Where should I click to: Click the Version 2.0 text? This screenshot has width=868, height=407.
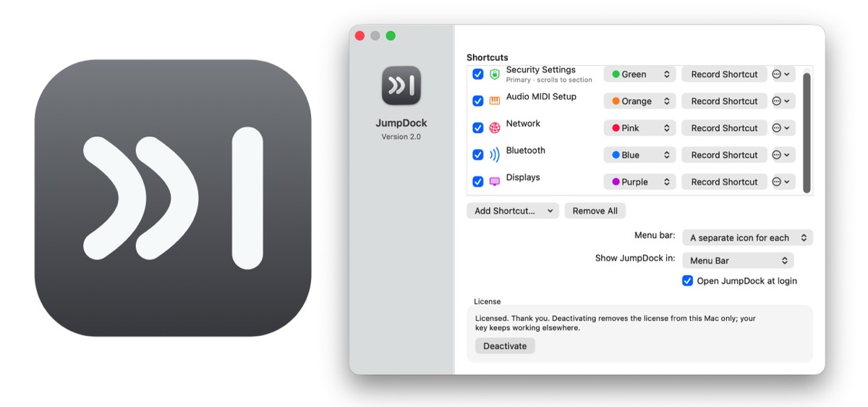pyautogui.click(x=401, y=137)
